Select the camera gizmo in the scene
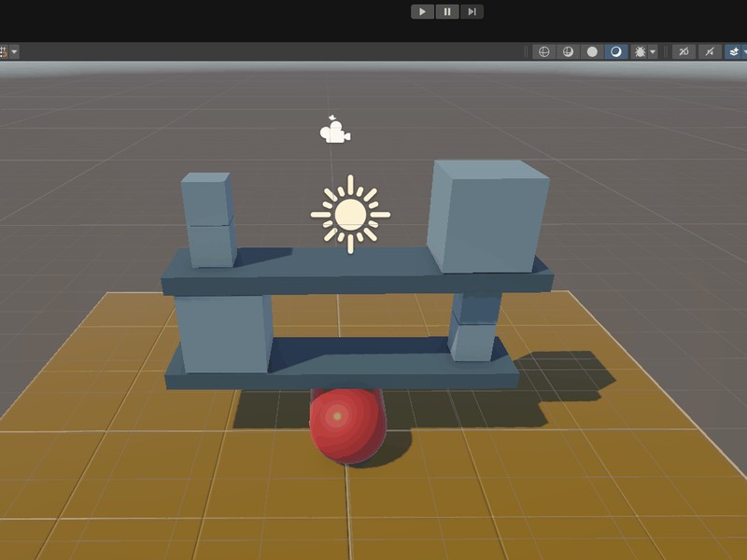 [x=334, y=133]
